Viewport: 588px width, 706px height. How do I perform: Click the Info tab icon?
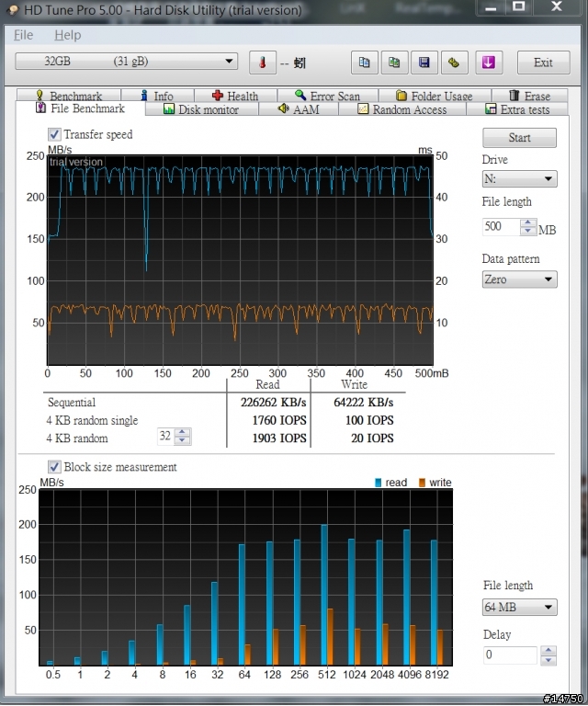[x=144, y=96]
